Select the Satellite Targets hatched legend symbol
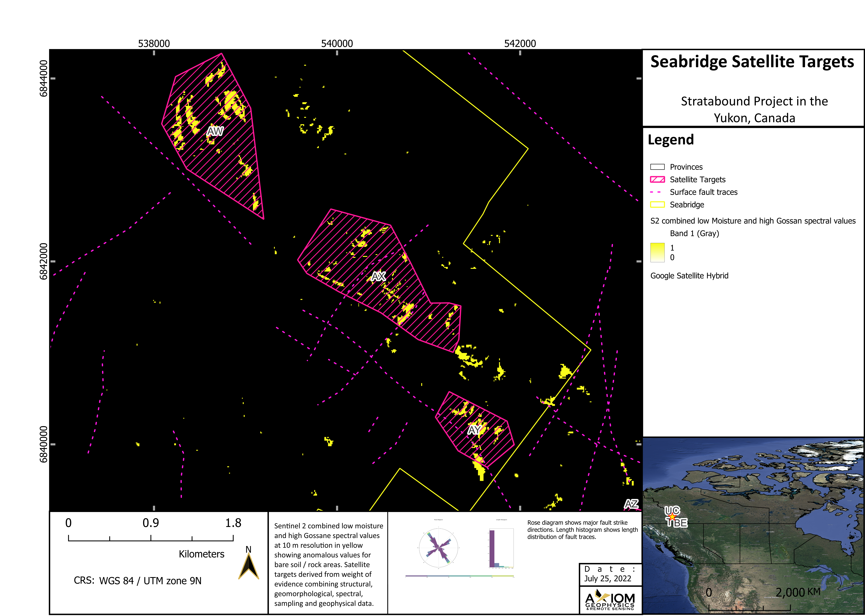The image size is (865, 616). click(657, 179)
